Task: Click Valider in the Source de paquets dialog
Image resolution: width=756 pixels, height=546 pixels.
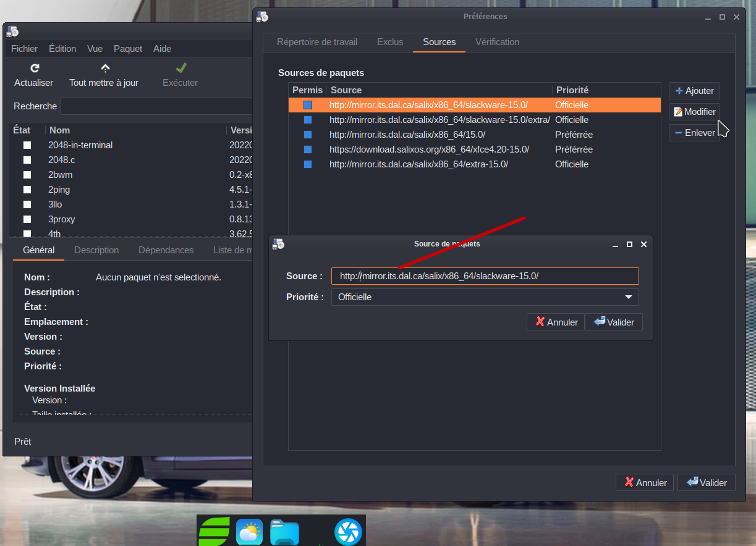Action: [x=614, y=322]
